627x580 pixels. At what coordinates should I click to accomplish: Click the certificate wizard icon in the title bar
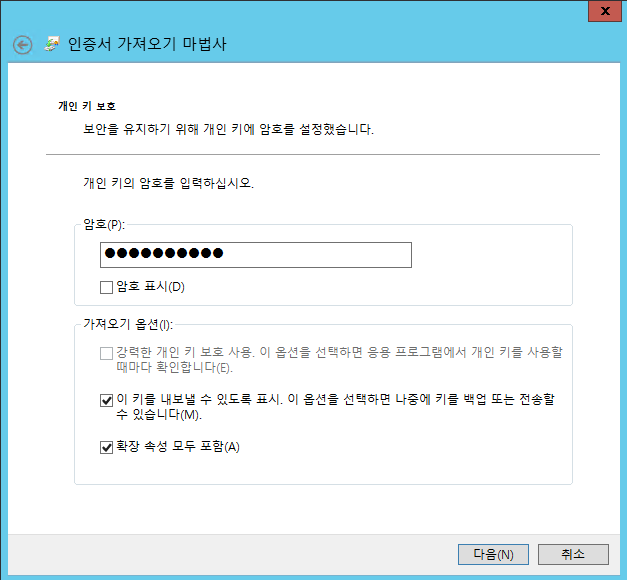[x=52, y=44]
